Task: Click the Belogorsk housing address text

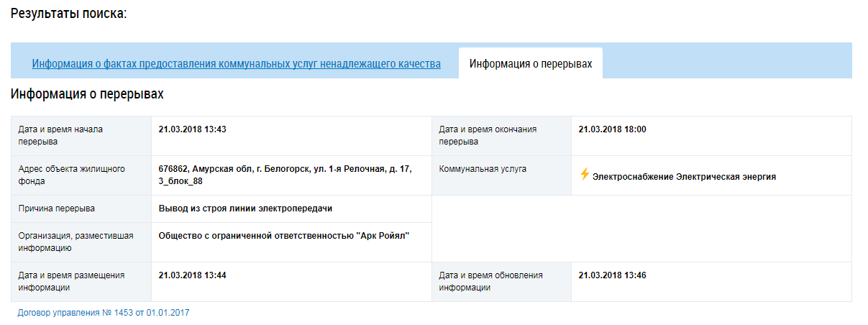Action: pyautogui.click(x=285, y=175)
